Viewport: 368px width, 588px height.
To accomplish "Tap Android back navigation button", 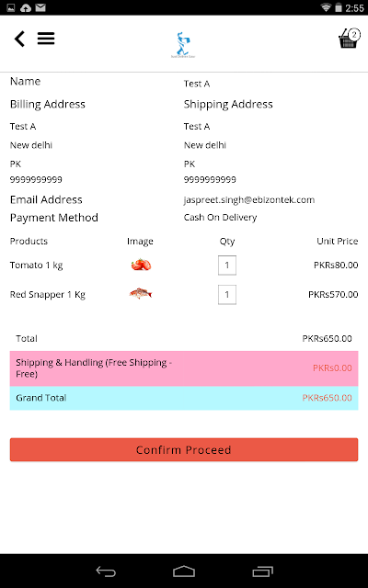I will point(106,571).
